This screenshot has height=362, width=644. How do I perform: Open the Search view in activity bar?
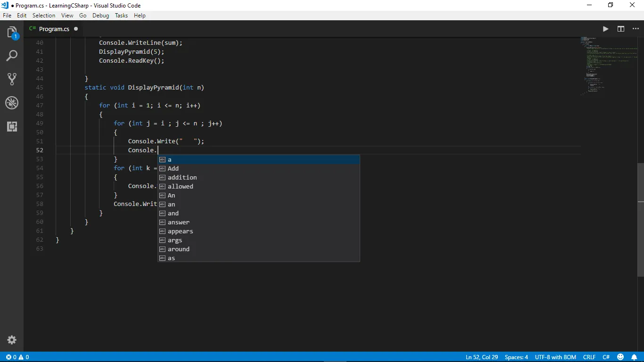(12, 56)
